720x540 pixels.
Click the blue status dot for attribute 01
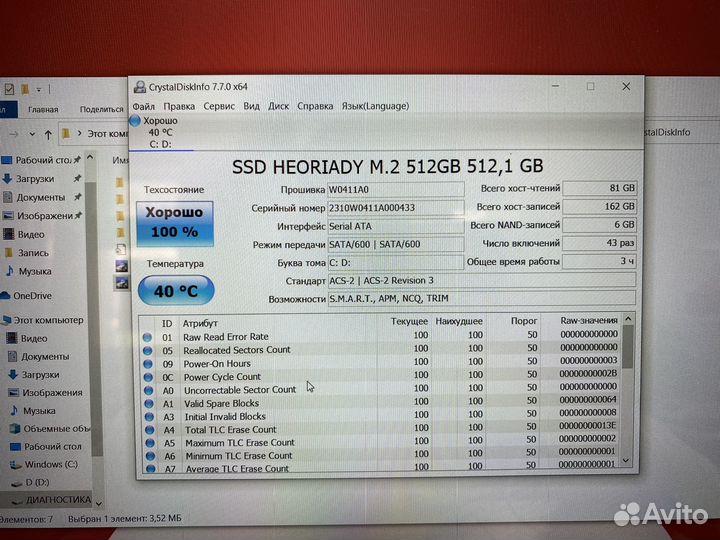pos(147,337)
